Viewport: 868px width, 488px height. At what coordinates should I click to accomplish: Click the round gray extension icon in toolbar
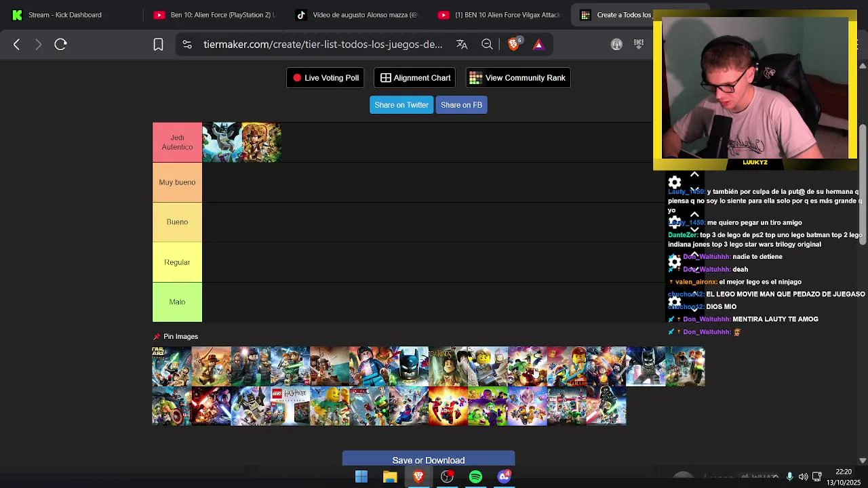[616, 45]
